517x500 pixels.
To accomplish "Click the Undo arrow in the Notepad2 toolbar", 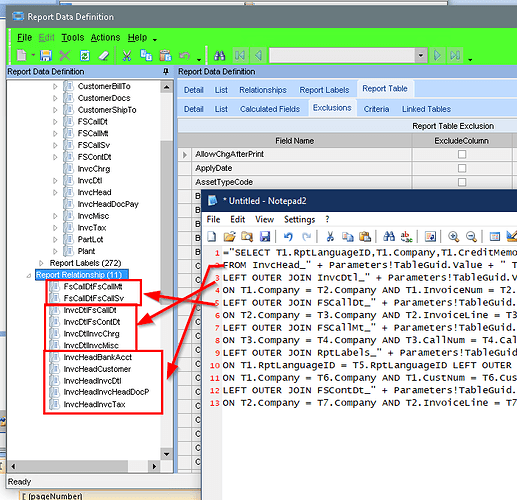I will (288, 236).
